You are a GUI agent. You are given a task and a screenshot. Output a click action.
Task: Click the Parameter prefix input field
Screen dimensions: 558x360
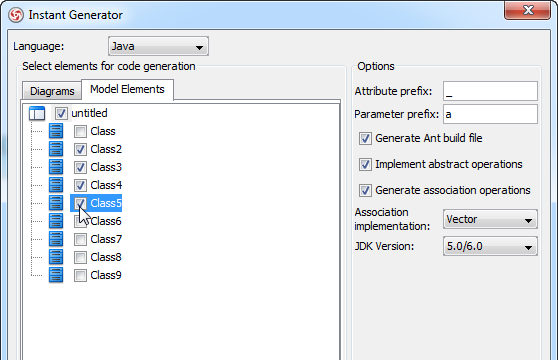point(490,114)
